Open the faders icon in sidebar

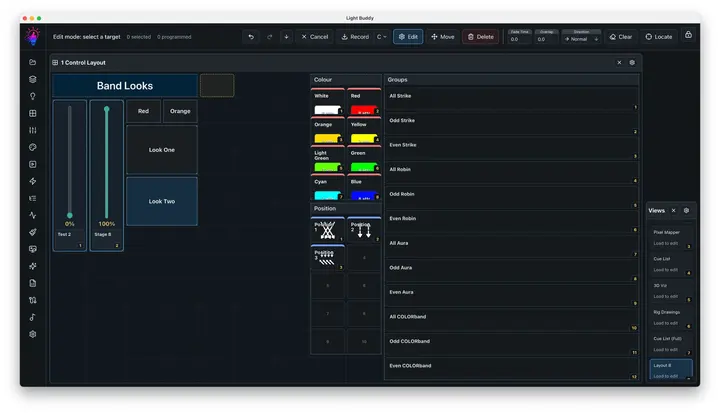coord(33,130)
